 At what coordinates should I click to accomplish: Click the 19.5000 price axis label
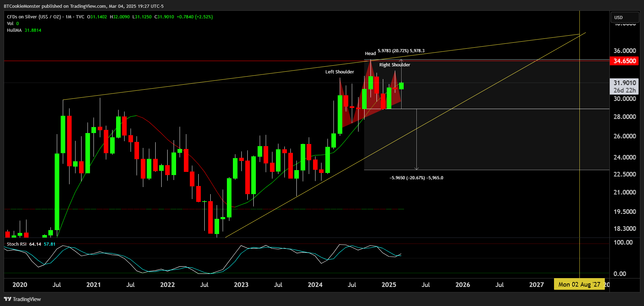click(625, 212)
